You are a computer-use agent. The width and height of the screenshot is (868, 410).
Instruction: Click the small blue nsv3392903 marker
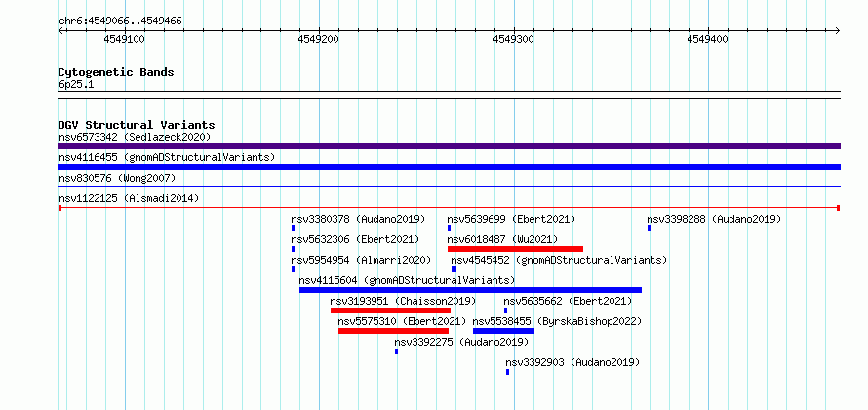coord(507,372)
